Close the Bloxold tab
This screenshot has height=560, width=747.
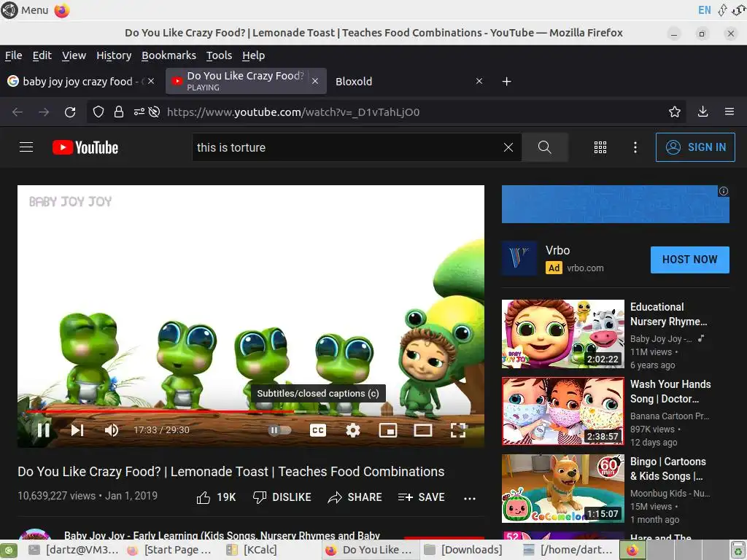[479, 82]
